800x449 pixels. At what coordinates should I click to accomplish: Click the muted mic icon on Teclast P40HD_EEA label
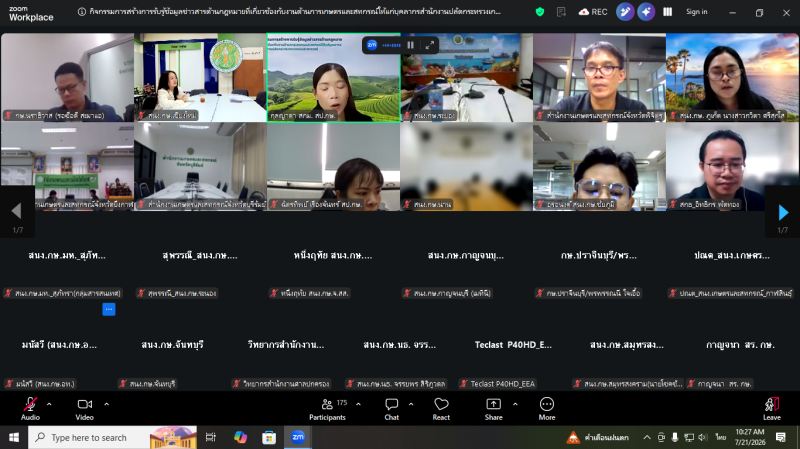pyautogui.click(x=464, y=384)
